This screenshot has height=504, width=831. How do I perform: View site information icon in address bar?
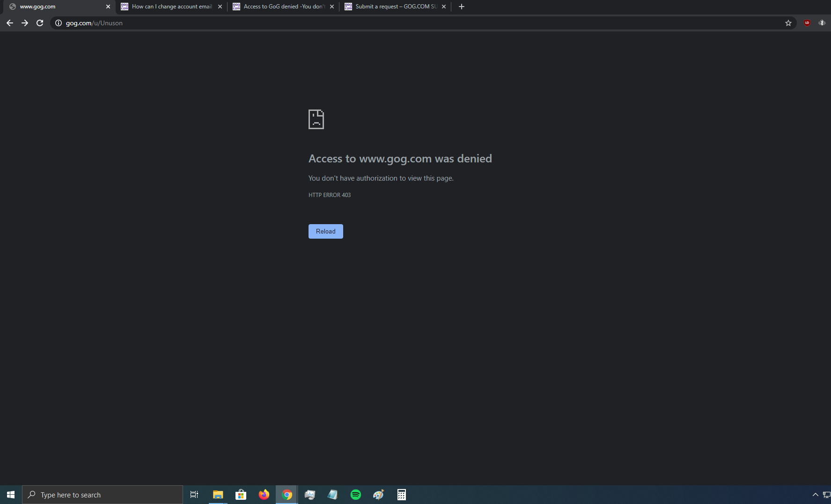pyautogui.click(x=59, y=23)
